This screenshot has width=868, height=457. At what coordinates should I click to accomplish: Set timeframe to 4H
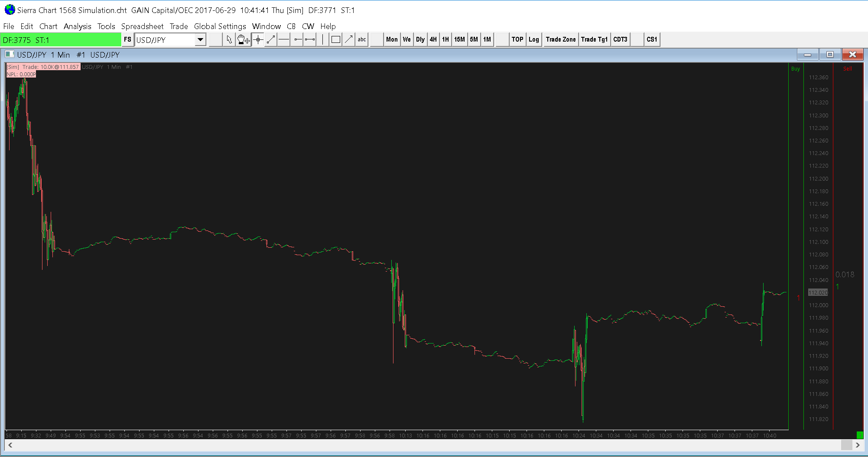point(433,40)
